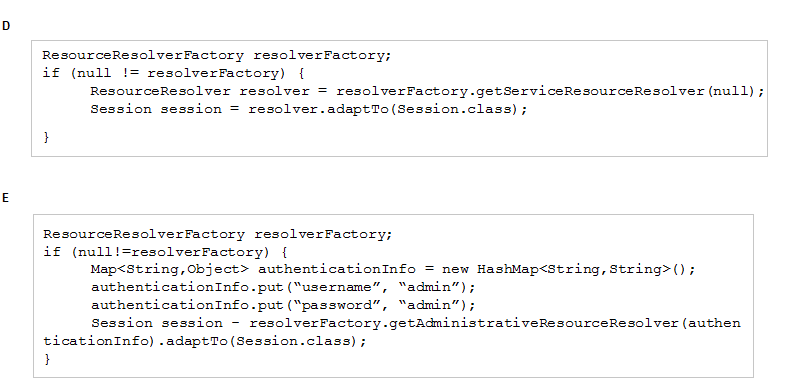
Task: Click the "username", "admin" put line
Action: click(283, 287)
